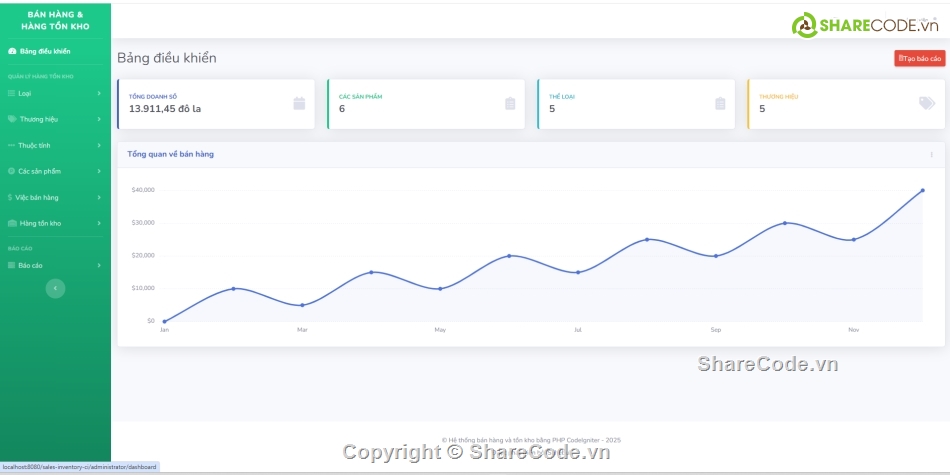Click the Bảng điều khiển dashboard icon
The width and height of the screenshot is (950, 475).
pyautogui.click(x=12, y=51)
